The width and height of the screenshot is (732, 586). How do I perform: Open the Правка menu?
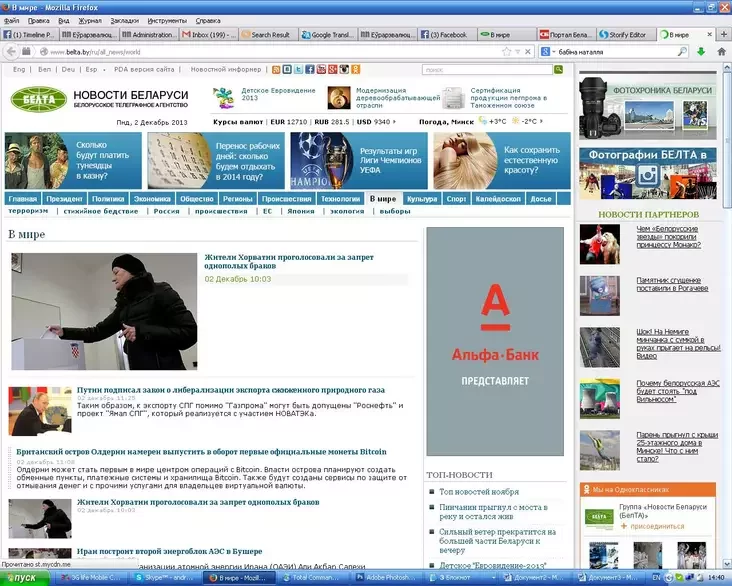tap(39, 21)
